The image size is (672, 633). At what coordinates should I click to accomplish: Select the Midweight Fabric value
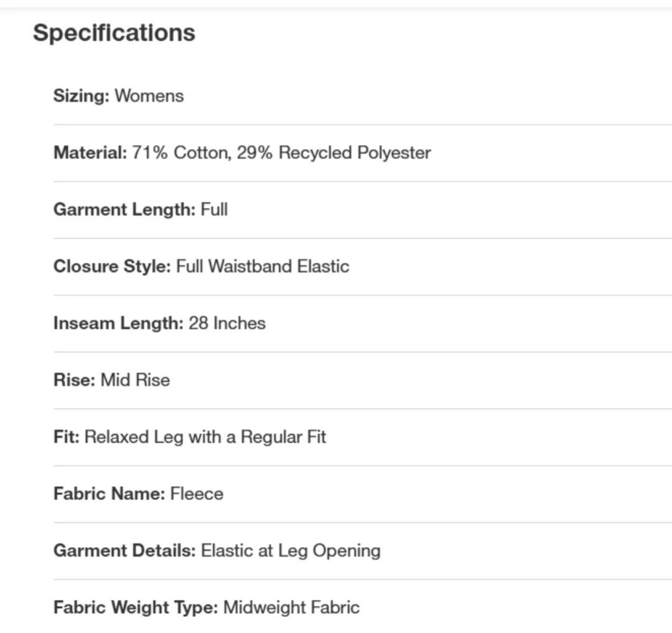coord(291,607)
